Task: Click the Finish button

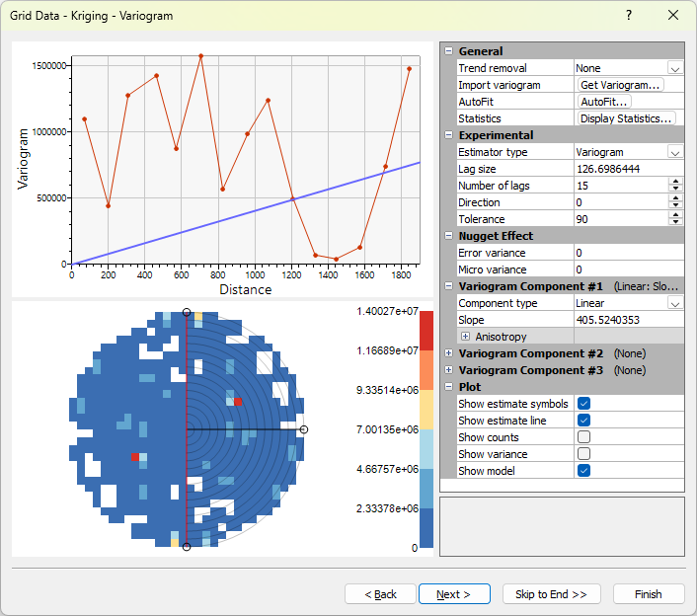Action: pyautogui.click(x=649, y=594)
